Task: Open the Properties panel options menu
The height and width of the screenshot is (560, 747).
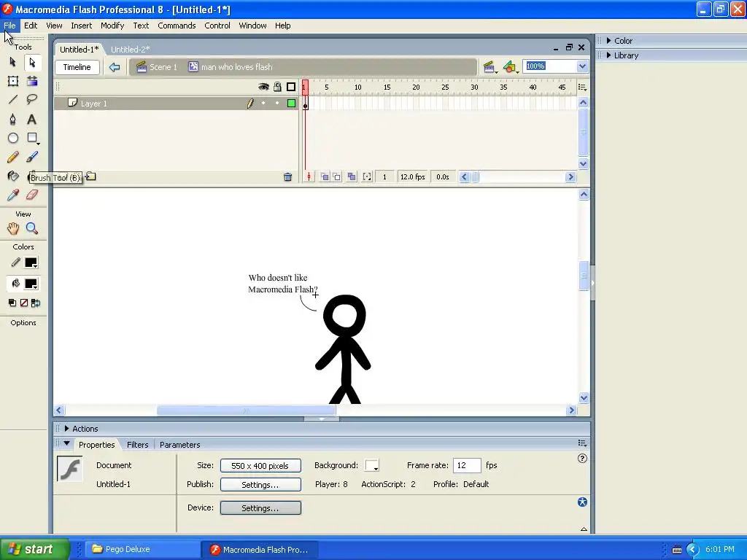Action: tap(582, 443)
